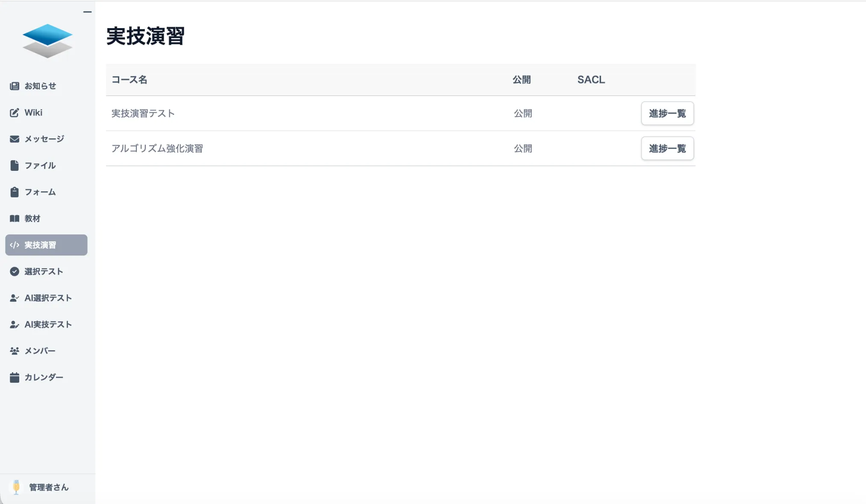Image resolution: width=866 pixels, height=504 pixels.
Task: Click the 管理者さん user avatar
Action: 16,487
